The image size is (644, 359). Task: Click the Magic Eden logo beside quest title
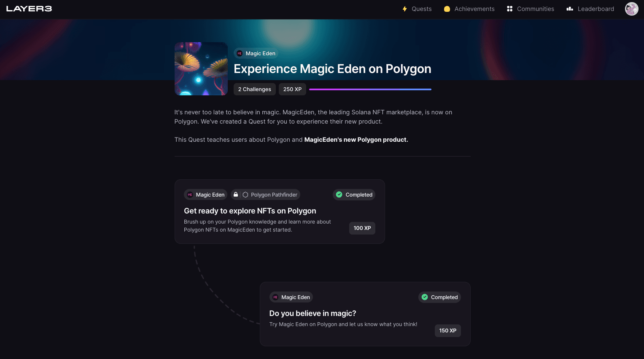240,54
